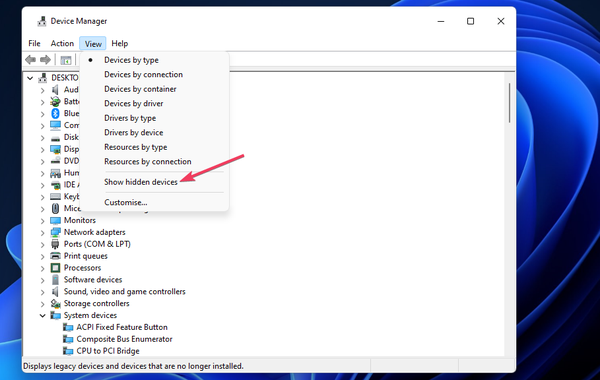Click the Keyboards category icon
600x380 pixels.
coord(55,197)
